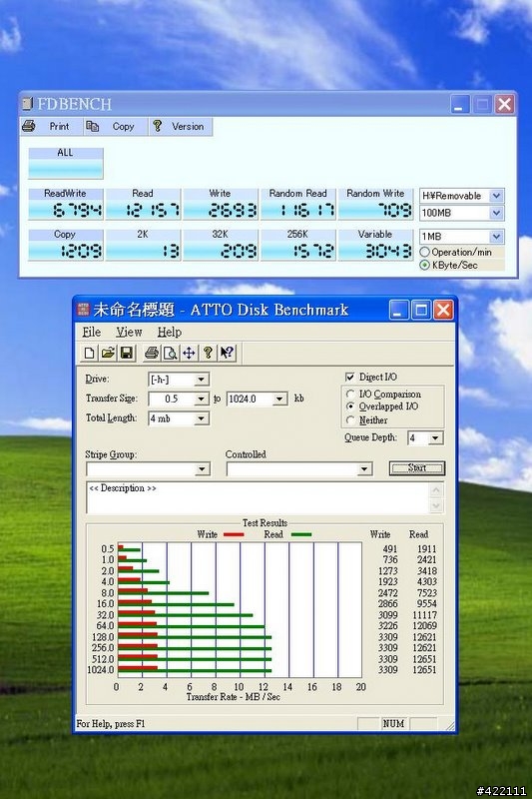Expand the Stripe Group dropdown
The image size is (532, 799).
tap(202, 468)
